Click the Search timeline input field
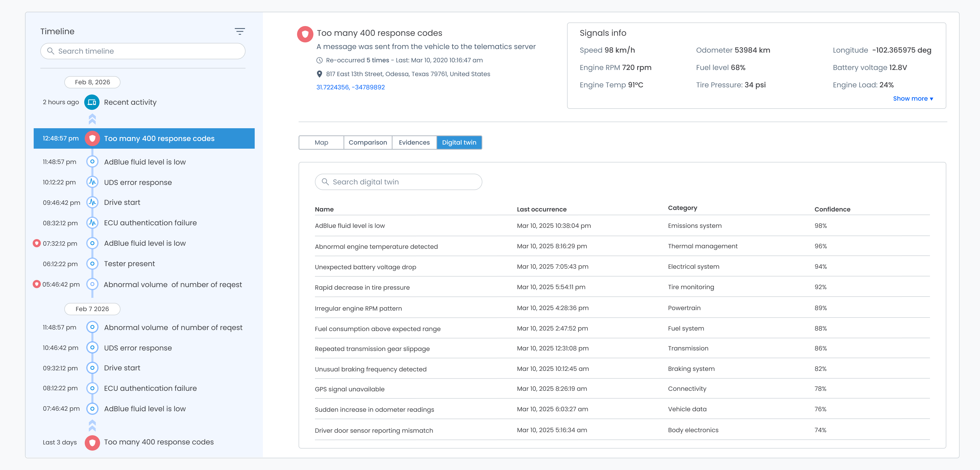 143,51
